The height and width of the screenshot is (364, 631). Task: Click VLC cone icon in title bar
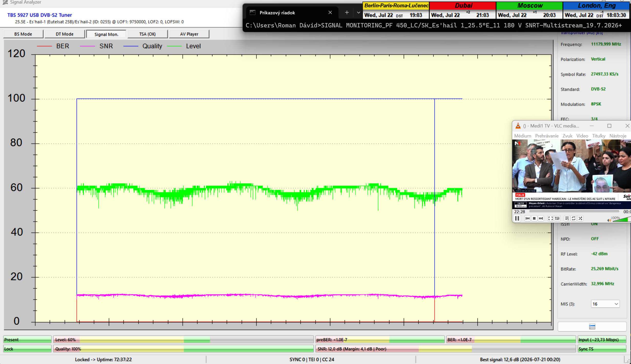(x=518, y=126)
